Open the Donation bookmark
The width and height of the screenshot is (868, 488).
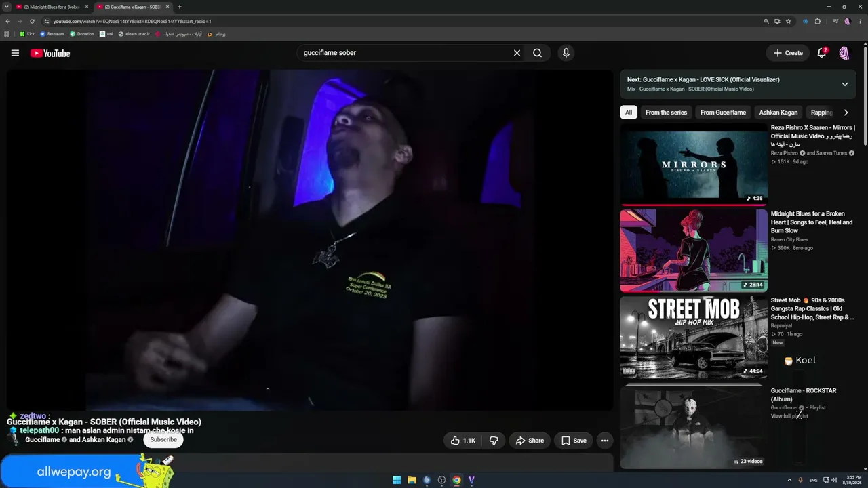[82, 33]
